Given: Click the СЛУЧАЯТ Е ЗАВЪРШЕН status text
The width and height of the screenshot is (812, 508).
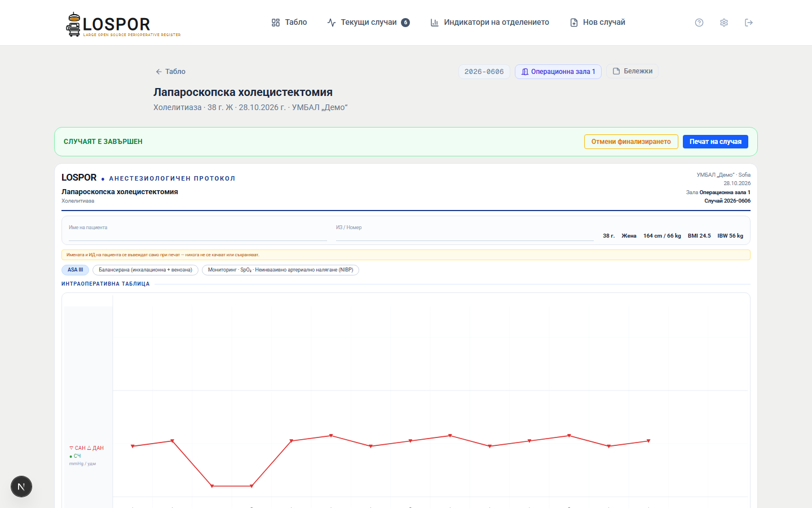Looking at the screenshot, I should [103, 142].
